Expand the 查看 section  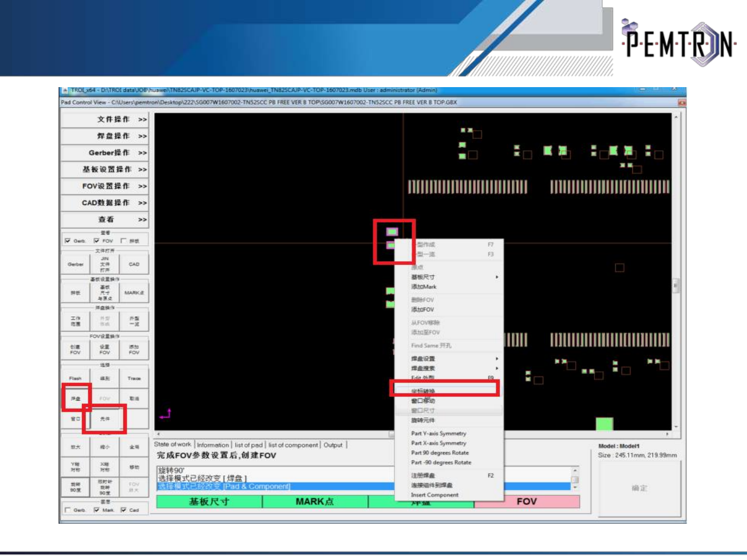[105, 219]
